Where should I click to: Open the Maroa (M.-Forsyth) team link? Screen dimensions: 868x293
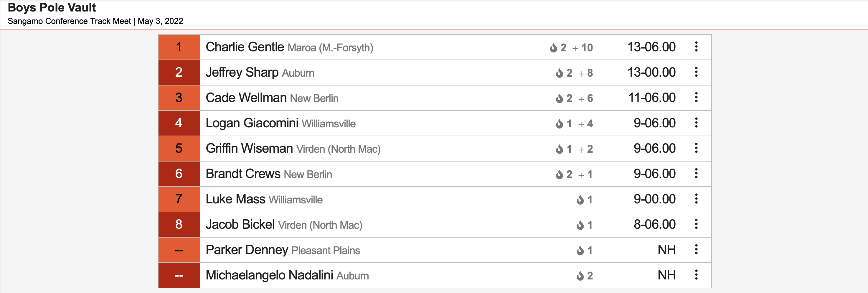pyautogui.click(x=331, y=48)
